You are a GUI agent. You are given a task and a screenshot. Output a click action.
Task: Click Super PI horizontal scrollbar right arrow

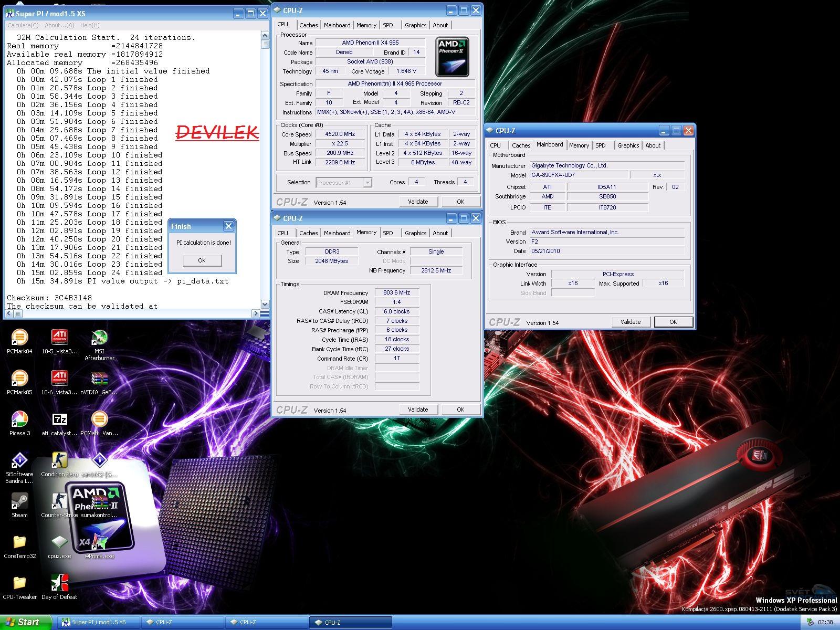pyautogui.click(x=256, y=313)
